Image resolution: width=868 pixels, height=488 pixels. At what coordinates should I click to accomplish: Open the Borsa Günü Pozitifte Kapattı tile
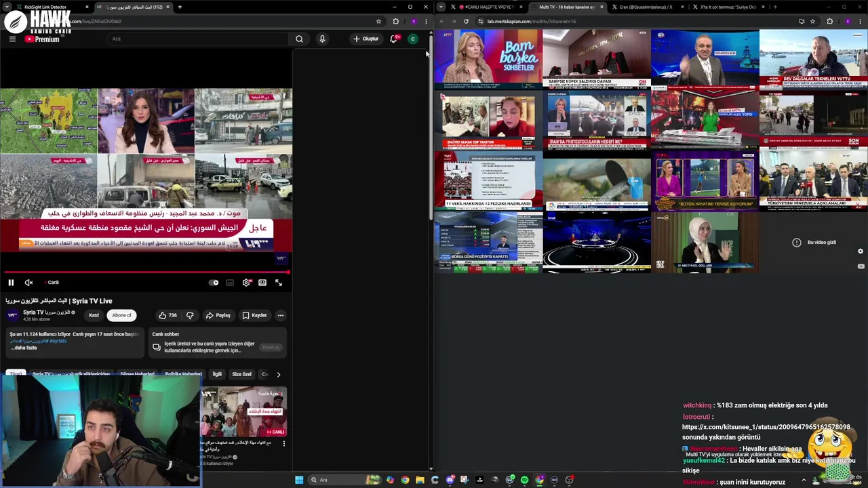(x=488, y=242)
